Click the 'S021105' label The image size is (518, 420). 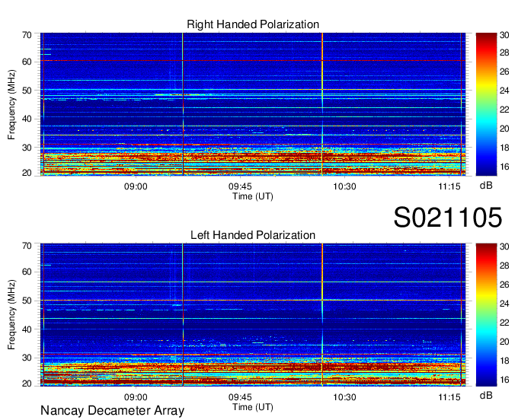(x=448, y=217)
